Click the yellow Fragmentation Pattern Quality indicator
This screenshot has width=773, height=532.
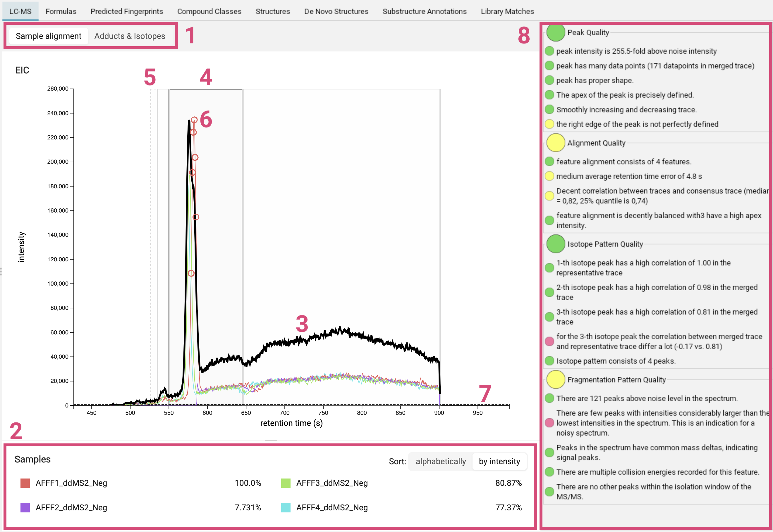pos(556,379)
